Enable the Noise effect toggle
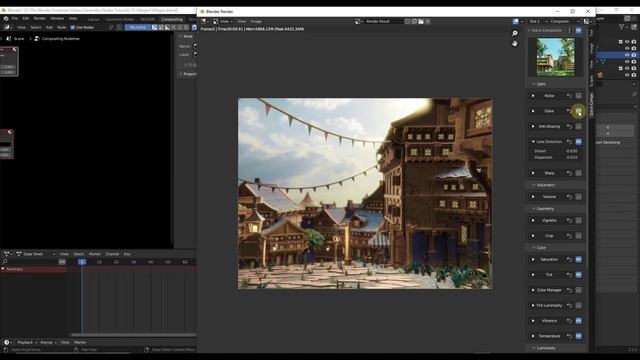Image resolution: width=640 pixels, height=360 pixels. point(578,96)
